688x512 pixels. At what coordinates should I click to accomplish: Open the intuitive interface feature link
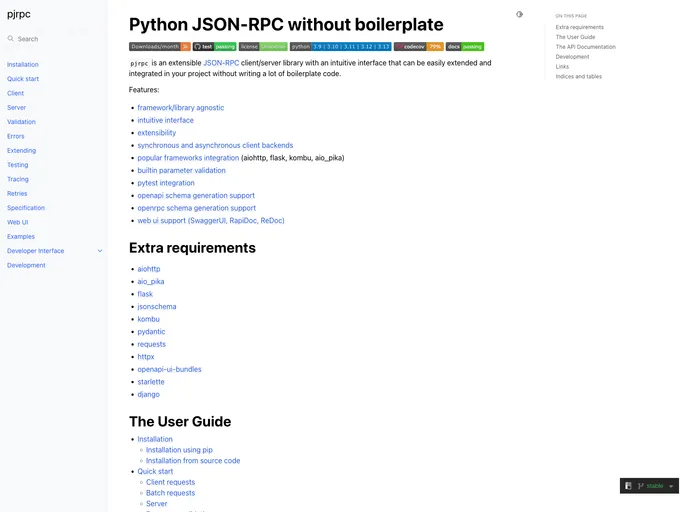[x=165, y=120]
